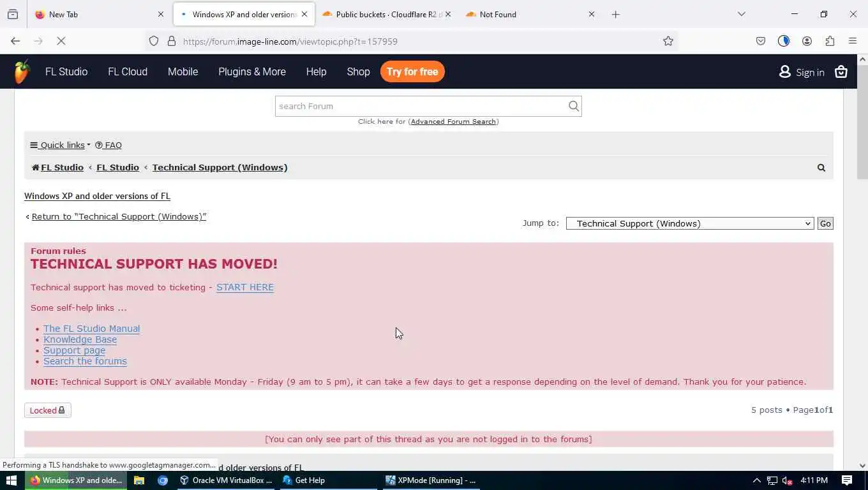Click the Locked button

pos(47,410)
